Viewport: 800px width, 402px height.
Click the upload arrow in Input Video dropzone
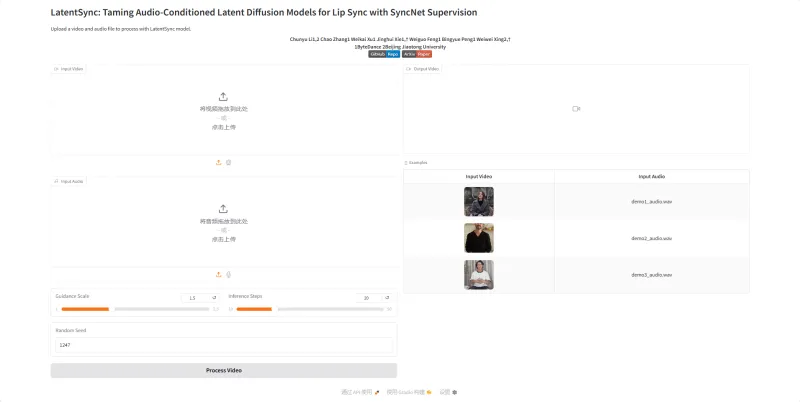point(223,97)
